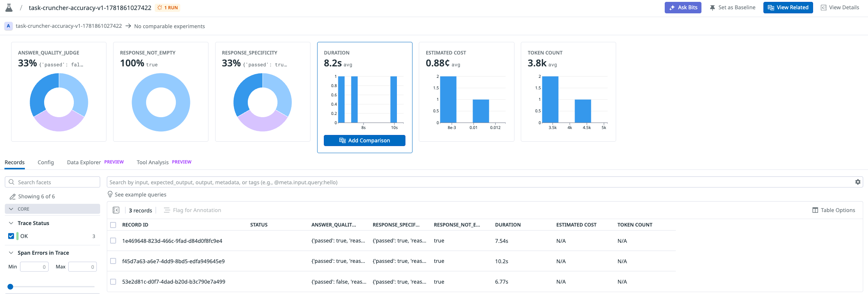Click the 'passed': false answer quality cell
The height and width of the screenshot is (294, 868).
pyautogui.click(x=339, y=282)
